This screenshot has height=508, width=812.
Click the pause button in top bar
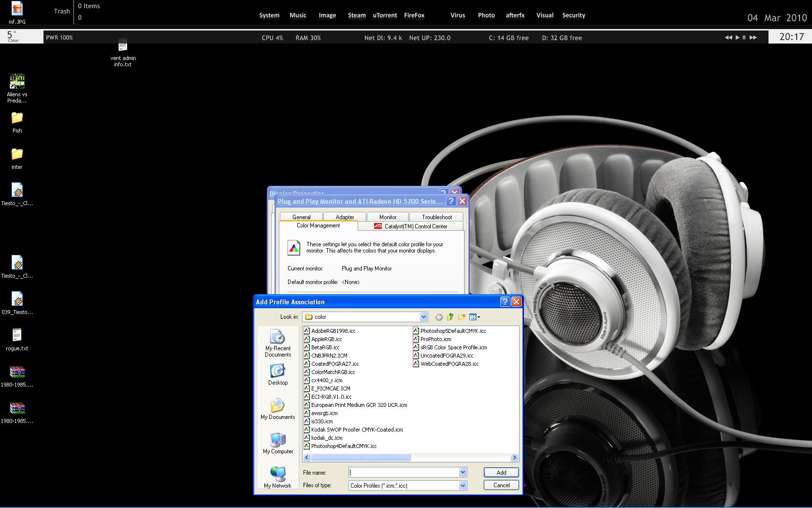[744, 37]
